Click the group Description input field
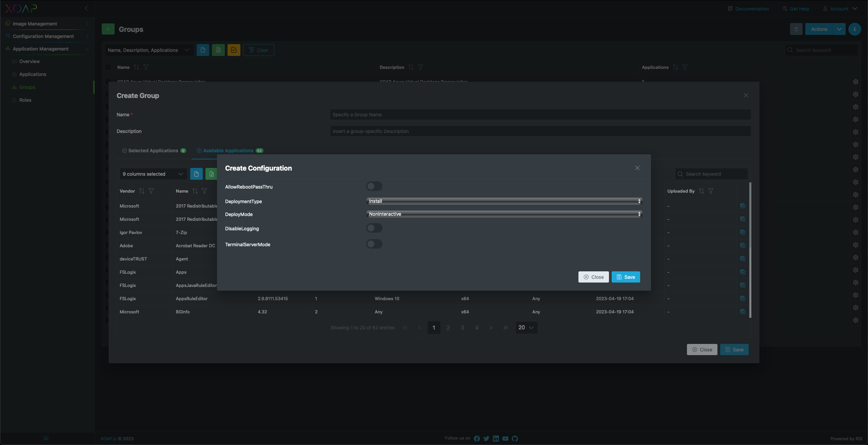 (x=540, y=131)
